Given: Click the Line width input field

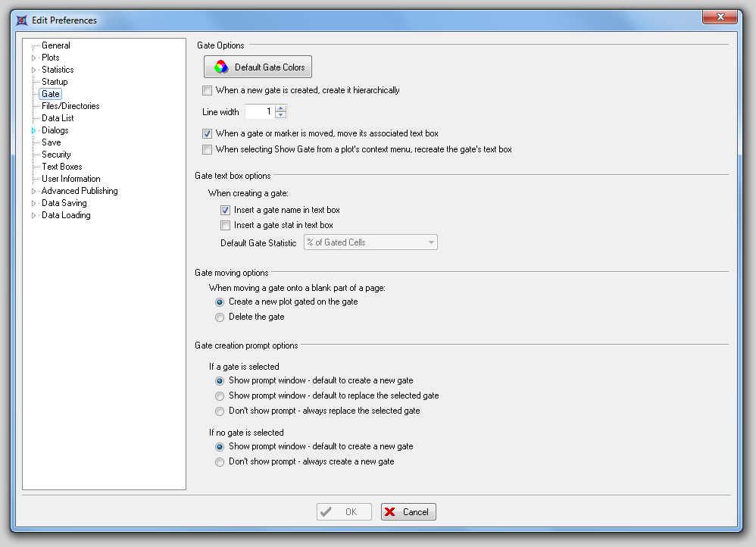Looking at the screenshot, I should point(258,112).
